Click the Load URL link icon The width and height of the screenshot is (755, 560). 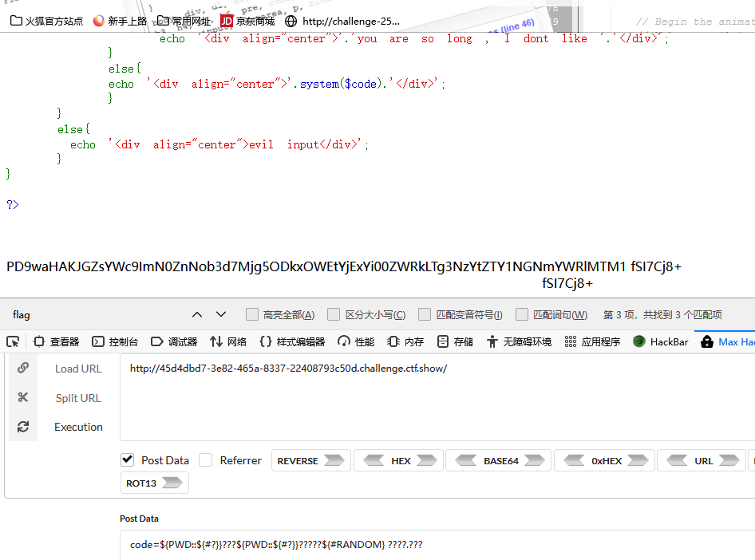tap(22, 368)
